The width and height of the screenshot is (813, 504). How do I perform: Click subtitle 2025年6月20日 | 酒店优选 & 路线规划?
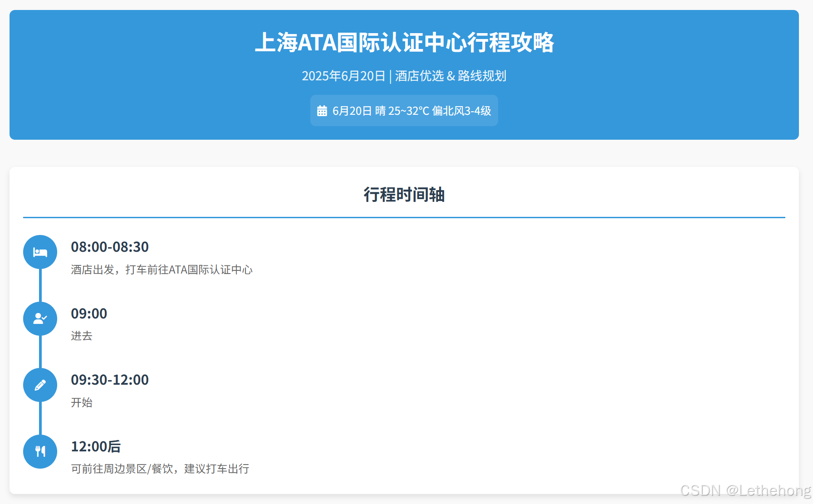click(x=404, y=76)
